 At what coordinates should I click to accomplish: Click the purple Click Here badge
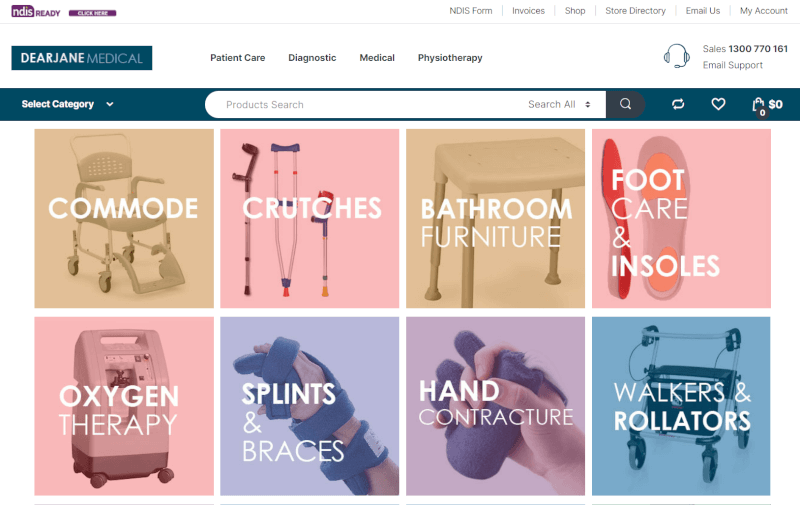(92, 13)
